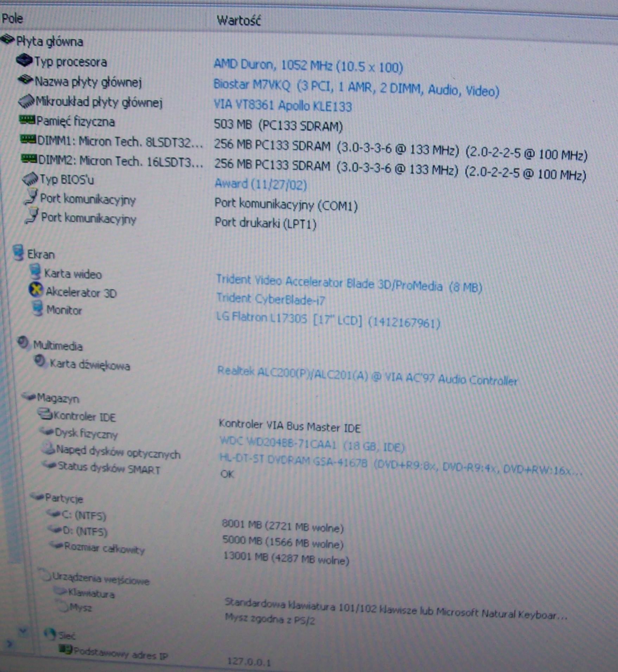This screenshot has width=618, height=672.
Task: Select the 503 MB (PC133 SDRAM) value
Action: coord(278,125)
